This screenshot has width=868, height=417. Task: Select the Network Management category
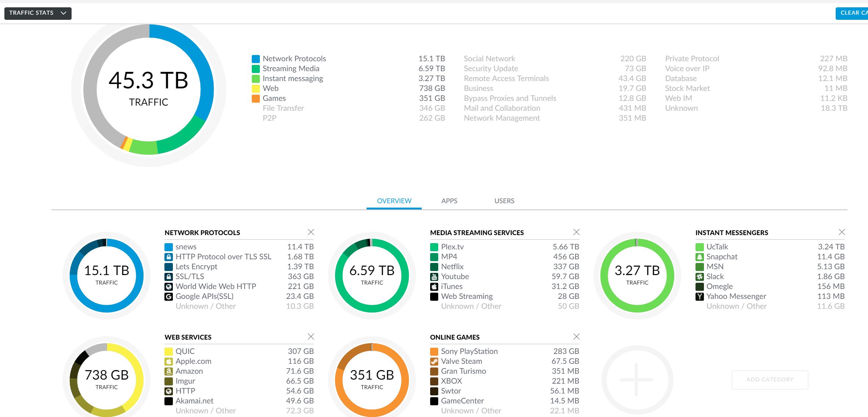click(x=555, y=118)
